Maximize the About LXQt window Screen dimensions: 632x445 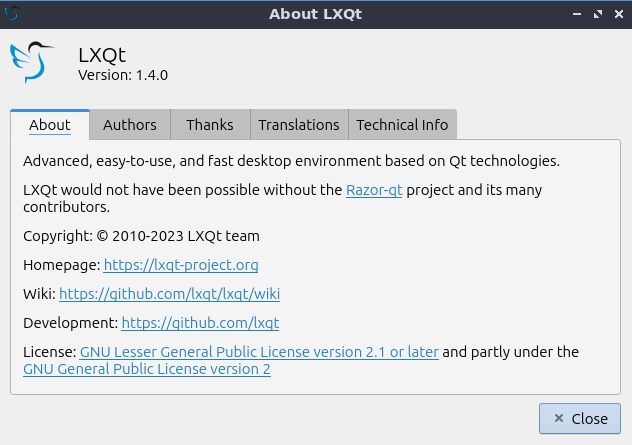(599, 14)
